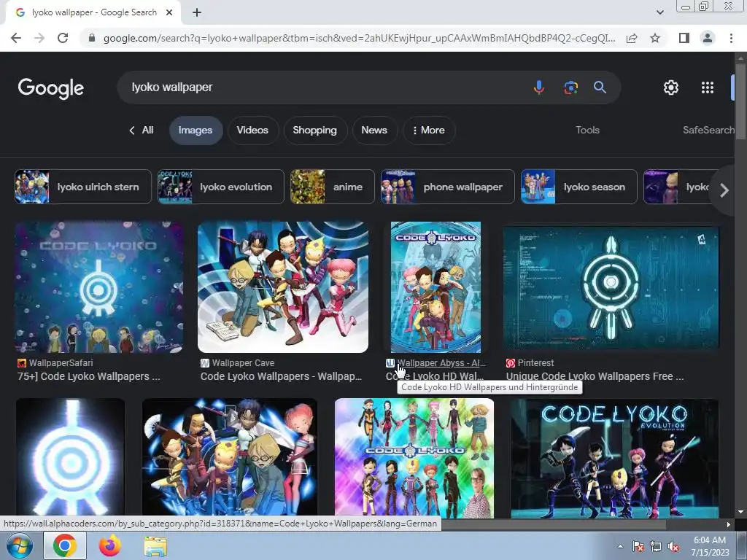
Task: Select the anime suggestion chip
Action: [333, 187]
